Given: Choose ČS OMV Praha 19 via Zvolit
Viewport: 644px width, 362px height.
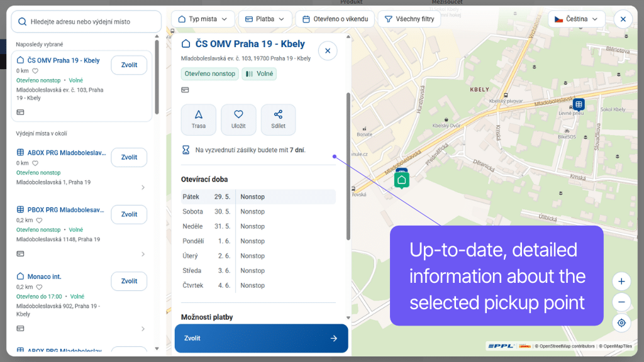Looking at the screenshot, I should [x=129, y=65].
